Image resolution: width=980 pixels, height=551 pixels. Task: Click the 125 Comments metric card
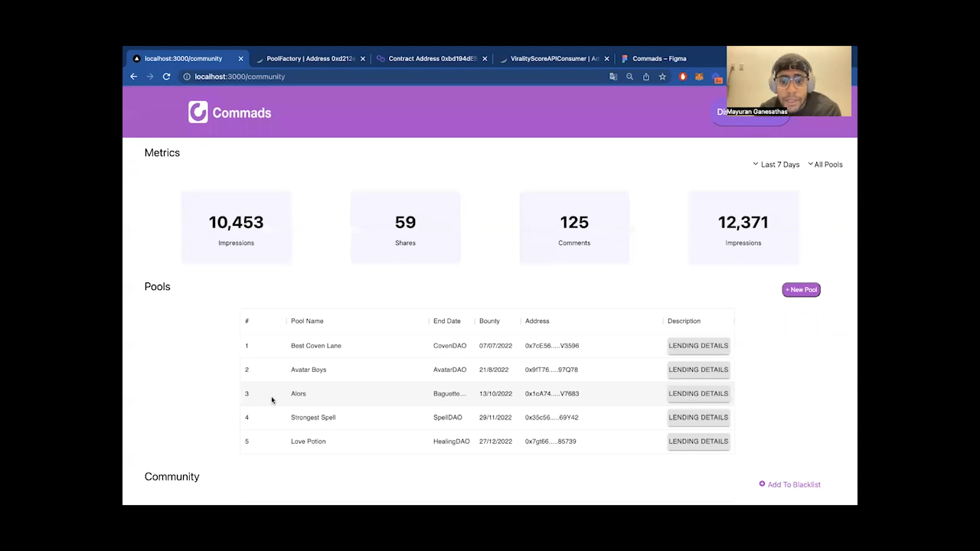pyautogui.click(x=574, y=227)
